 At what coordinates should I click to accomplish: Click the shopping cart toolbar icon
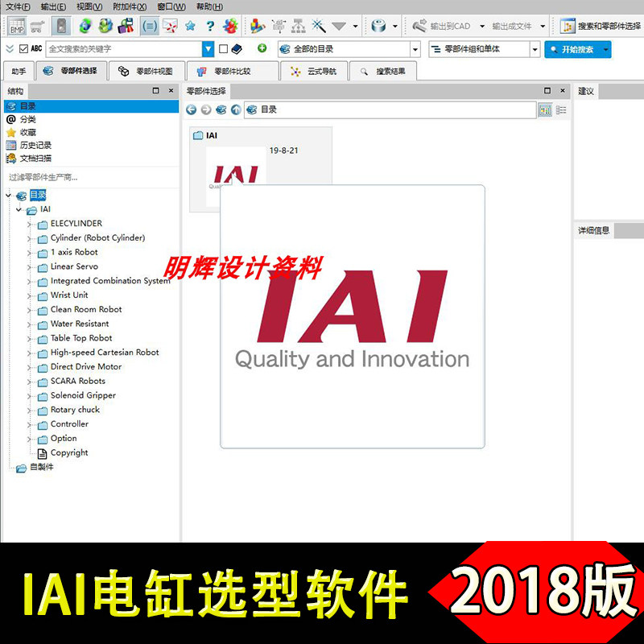(x=38, y=27)
